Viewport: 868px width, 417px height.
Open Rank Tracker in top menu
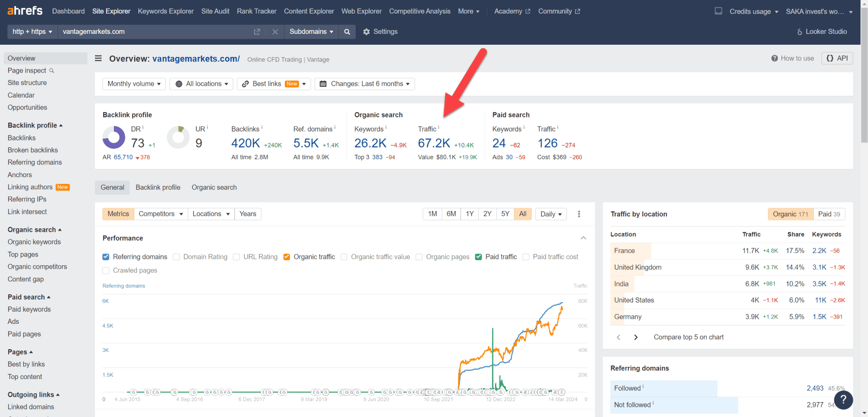coord(256,11)
